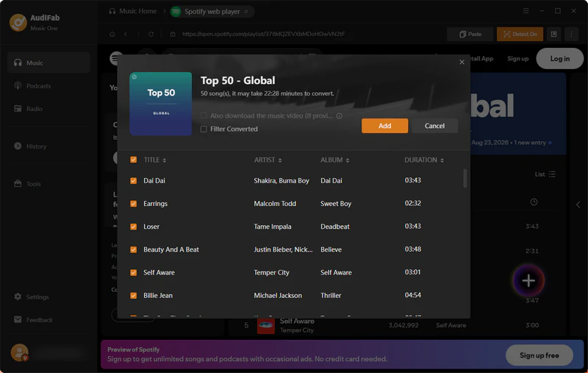The height and width of the screenshot is (373, 588).
Task: Collapse the side panel chevron arrow
Action: pos(578,205)
